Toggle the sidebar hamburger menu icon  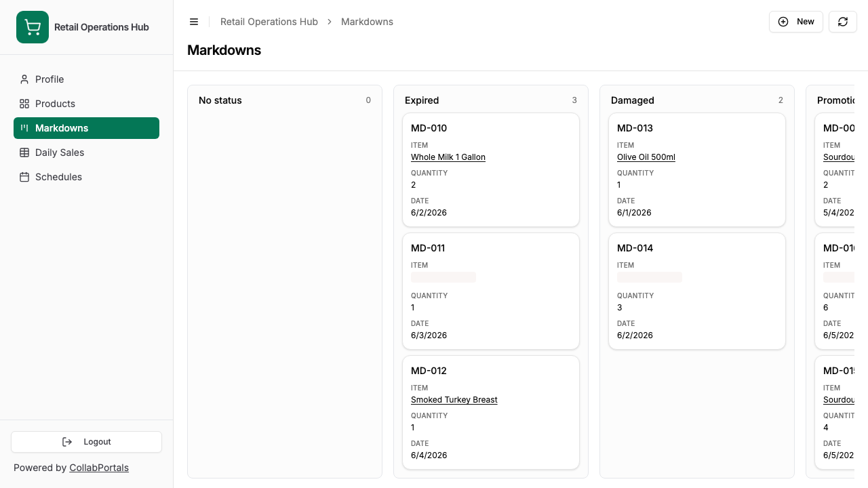coord(194,22)
